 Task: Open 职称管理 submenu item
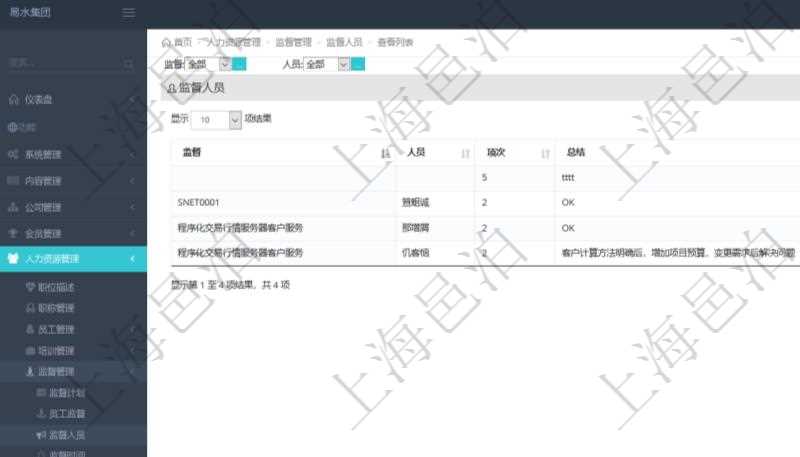click(56, 309)
